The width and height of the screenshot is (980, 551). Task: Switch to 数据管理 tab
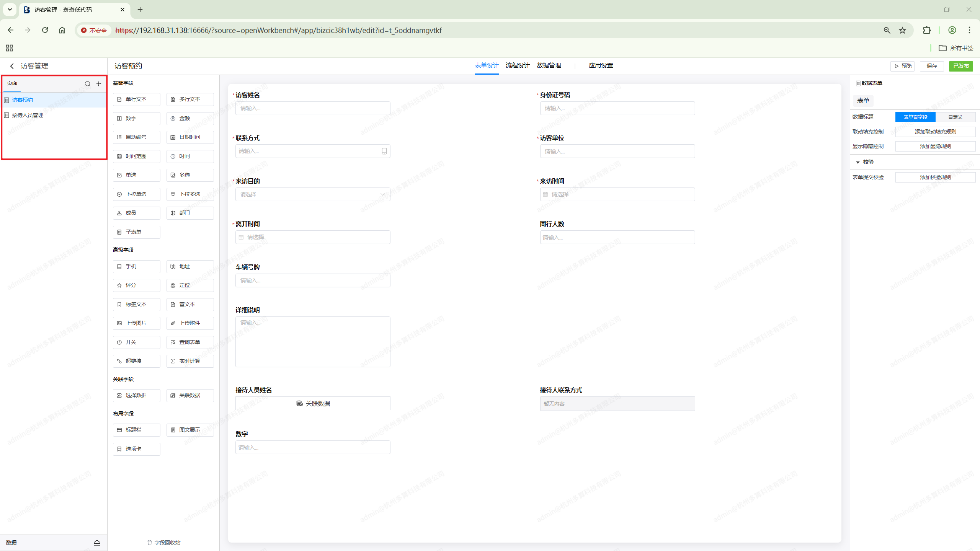[x=549, y=65]
